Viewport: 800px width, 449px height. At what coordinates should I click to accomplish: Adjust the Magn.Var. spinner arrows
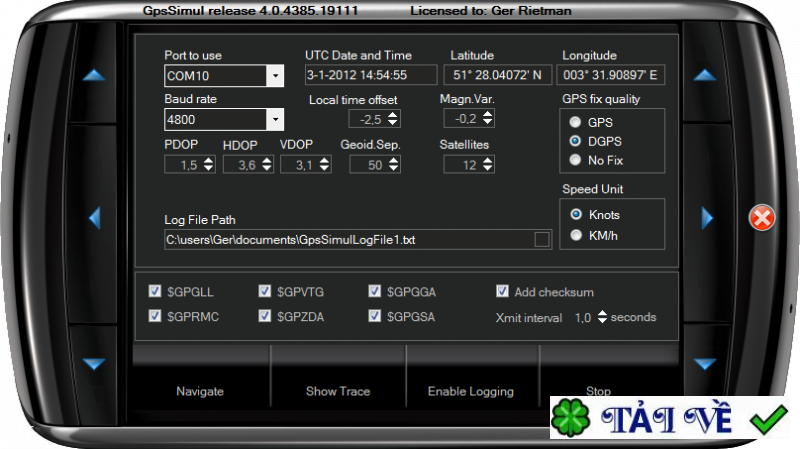[488, 118]
